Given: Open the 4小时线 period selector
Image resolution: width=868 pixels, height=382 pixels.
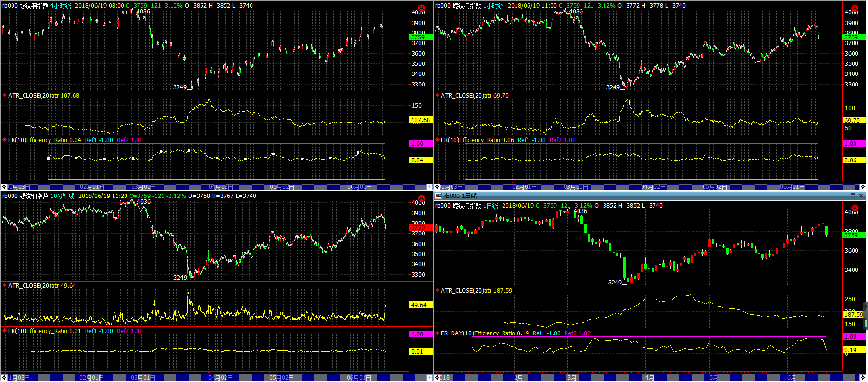Looking at the screenshot, I should (x=61, y=6).
